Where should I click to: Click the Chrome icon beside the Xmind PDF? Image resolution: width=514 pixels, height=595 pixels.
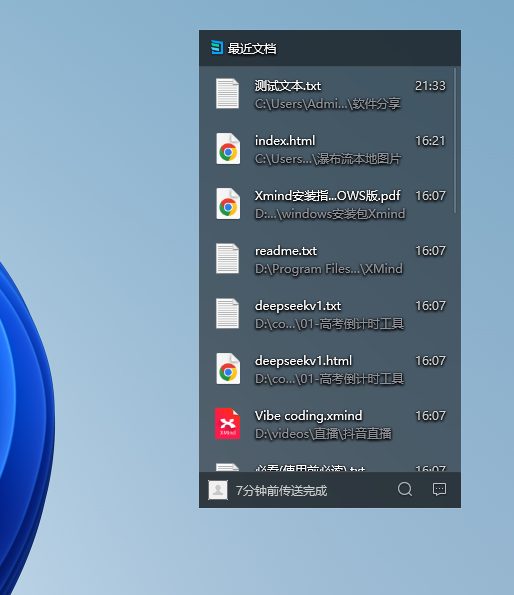click(228, 203)
